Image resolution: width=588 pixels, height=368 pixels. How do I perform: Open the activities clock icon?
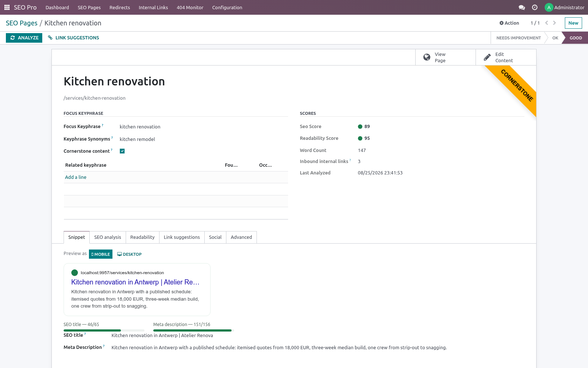(x=535, y=7)
